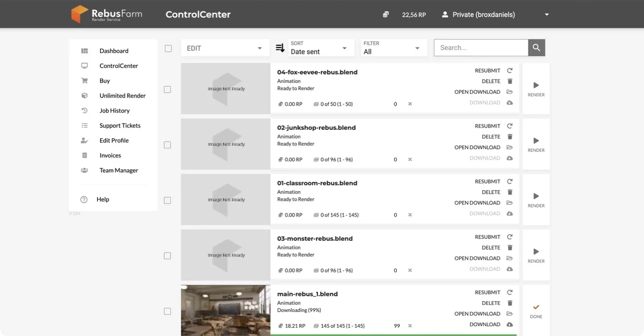Open the Dashboard sidebar item
This screenshot has width=644, height=336.
click(x=113, y=51)
